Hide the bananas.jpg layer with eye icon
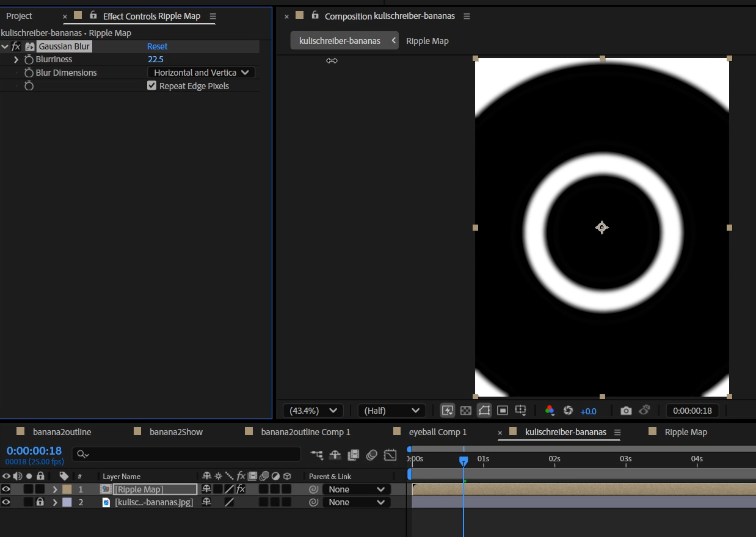The height and width of the screenshot is (537, 756). [x=6, y=502]
